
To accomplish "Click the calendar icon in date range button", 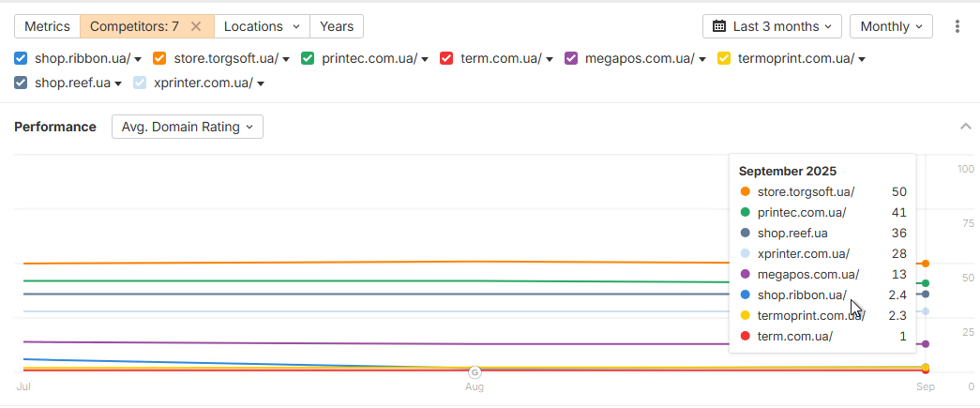I will click(x=719, y=26).
